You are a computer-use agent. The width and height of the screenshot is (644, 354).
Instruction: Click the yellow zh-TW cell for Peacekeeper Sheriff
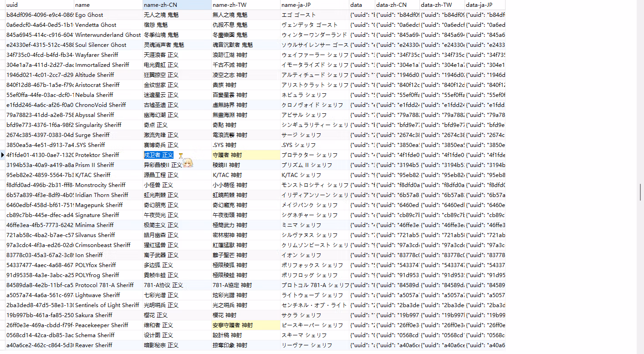(x=246, y=325)
